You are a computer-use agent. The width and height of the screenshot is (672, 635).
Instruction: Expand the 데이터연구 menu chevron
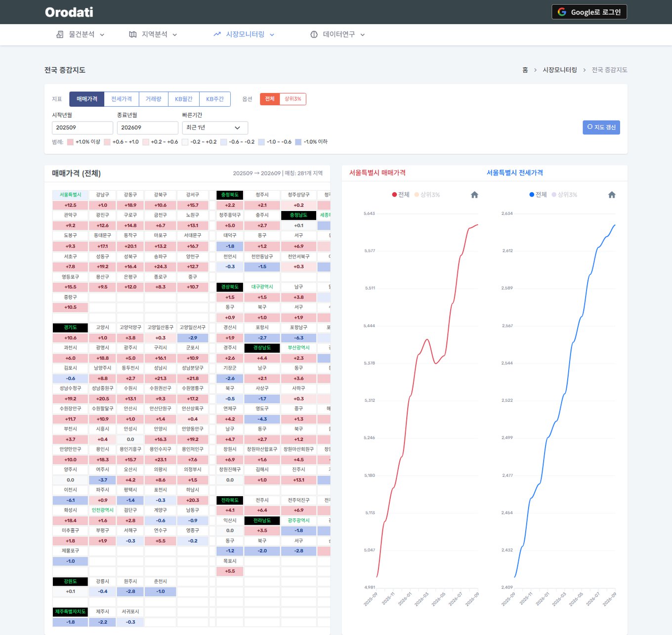[x=362, y=35]
